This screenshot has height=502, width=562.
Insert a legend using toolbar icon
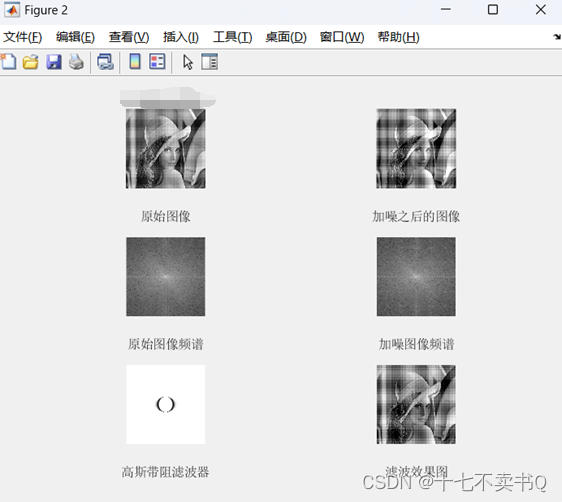(157, 62)
